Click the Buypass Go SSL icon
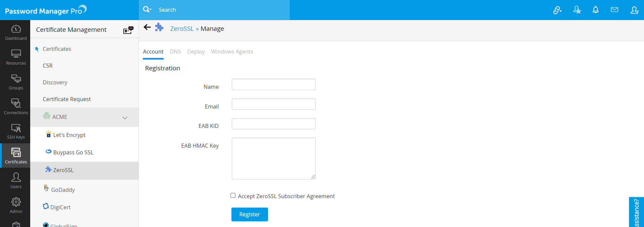Screen dimensions: 644x227 tap(49, 151)
